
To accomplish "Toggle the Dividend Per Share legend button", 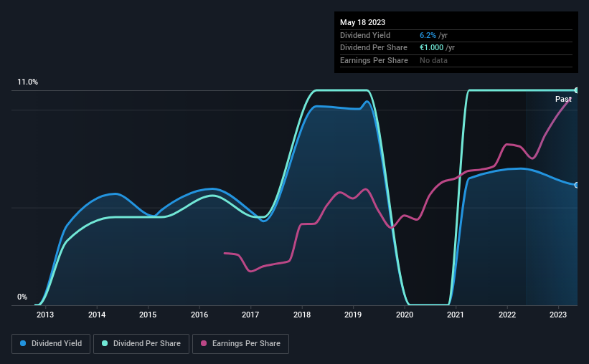I will click(141, 344).
